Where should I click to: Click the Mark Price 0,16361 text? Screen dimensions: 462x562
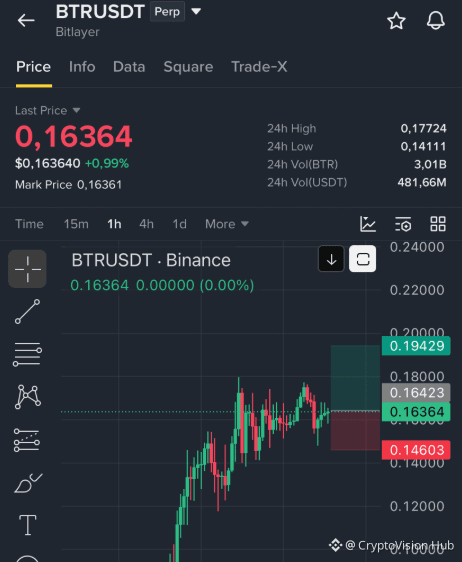coord(68,185)
